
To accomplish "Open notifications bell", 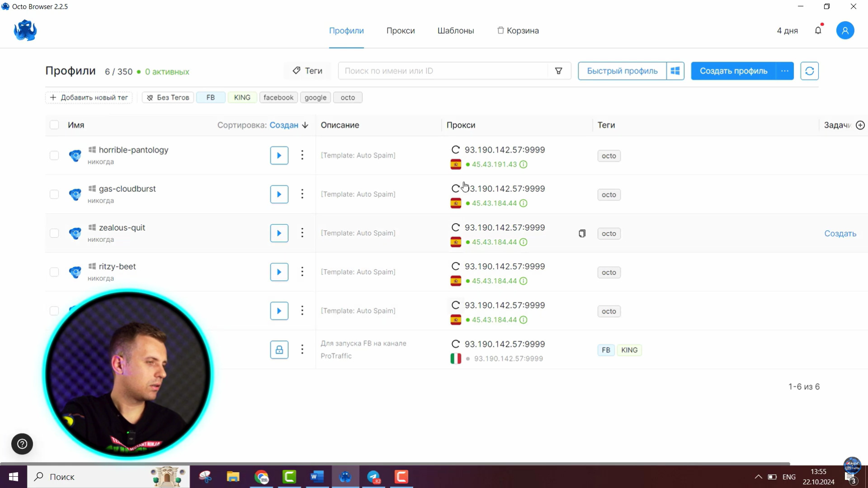I will click(x=818, y=30).
